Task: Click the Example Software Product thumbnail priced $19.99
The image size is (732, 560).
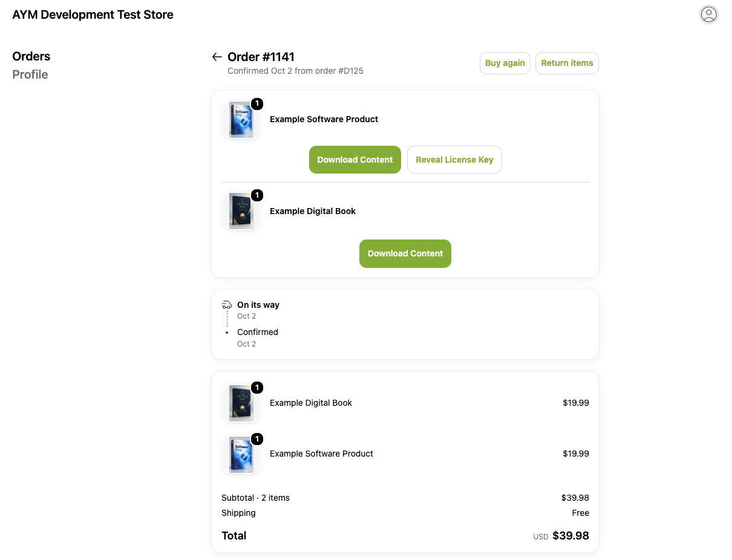Action: (x=241, y=454)
